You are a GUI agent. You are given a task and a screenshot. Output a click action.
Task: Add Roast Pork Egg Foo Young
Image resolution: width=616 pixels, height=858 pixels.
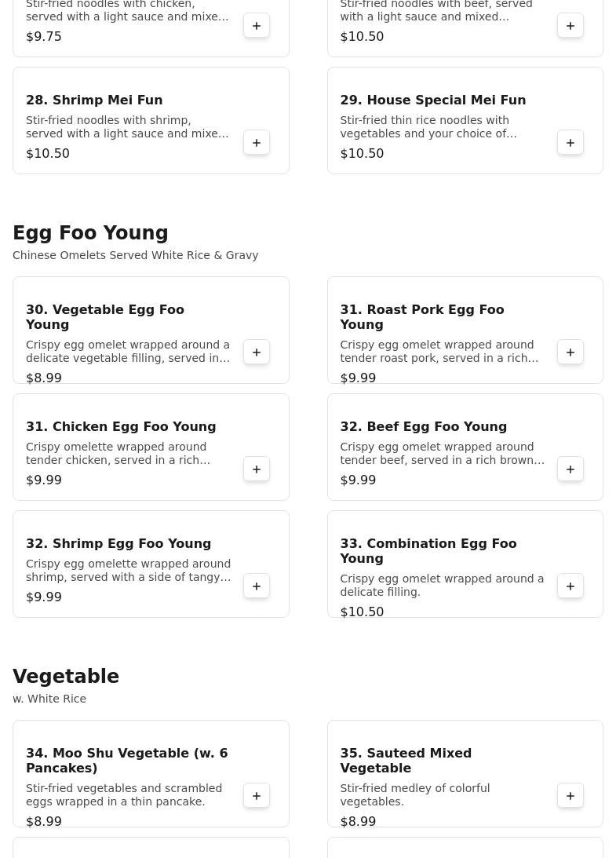click(570, 352)
